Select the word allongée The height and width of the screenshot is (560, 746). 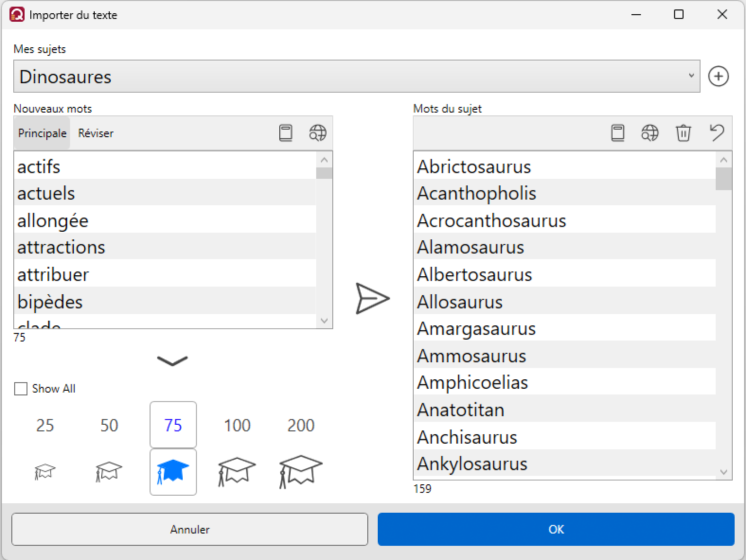[x=165, y=220]
